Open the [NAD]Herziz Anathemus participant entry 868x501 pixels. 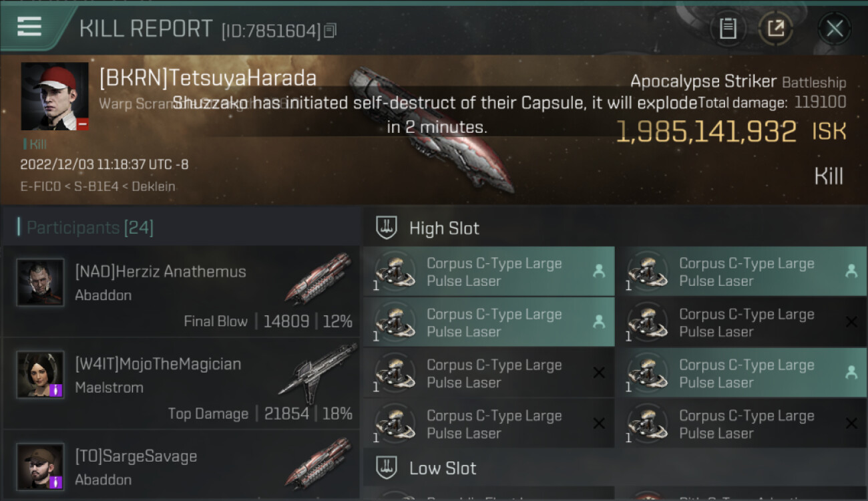[160, 272]
